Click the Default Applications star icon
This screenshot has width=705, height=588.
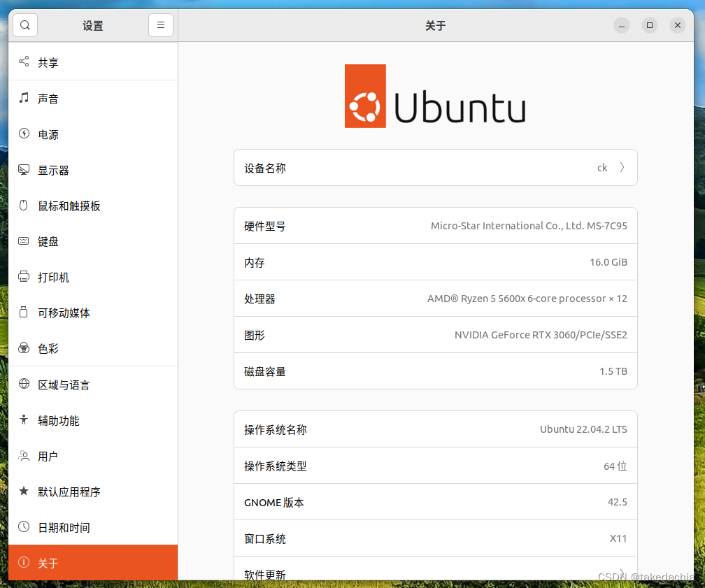coord(24,491)
